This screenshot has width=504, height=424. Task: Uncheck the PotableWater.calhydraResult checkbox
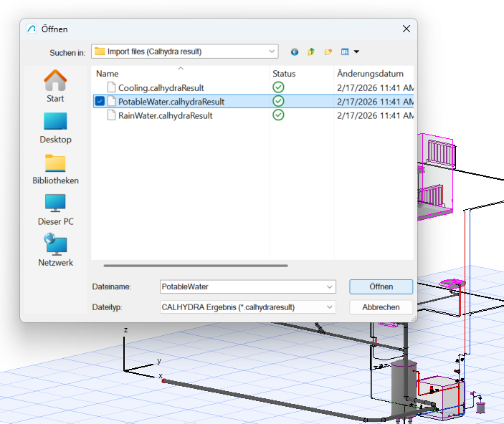pos(99,102)
